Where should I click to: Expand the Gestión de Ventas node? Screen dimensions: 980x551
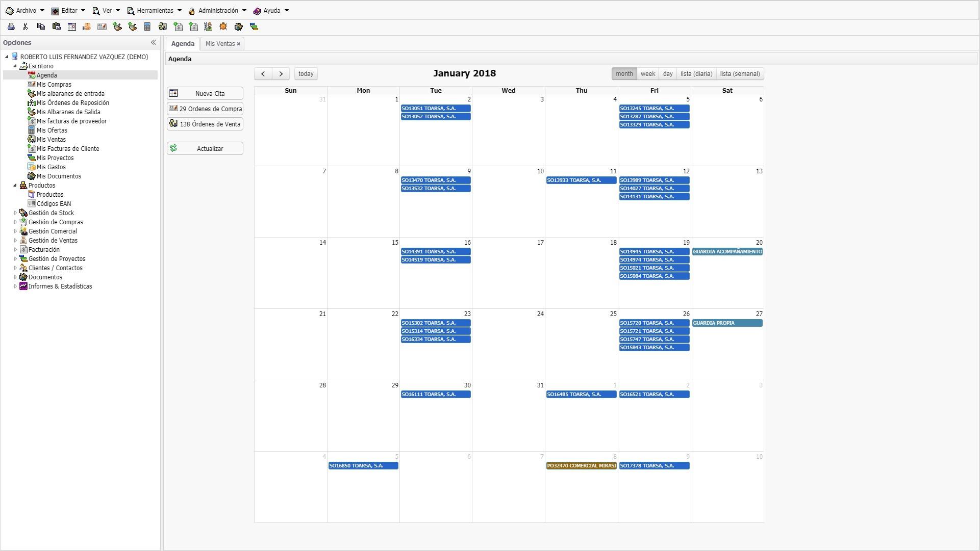[x=15, y=241]
